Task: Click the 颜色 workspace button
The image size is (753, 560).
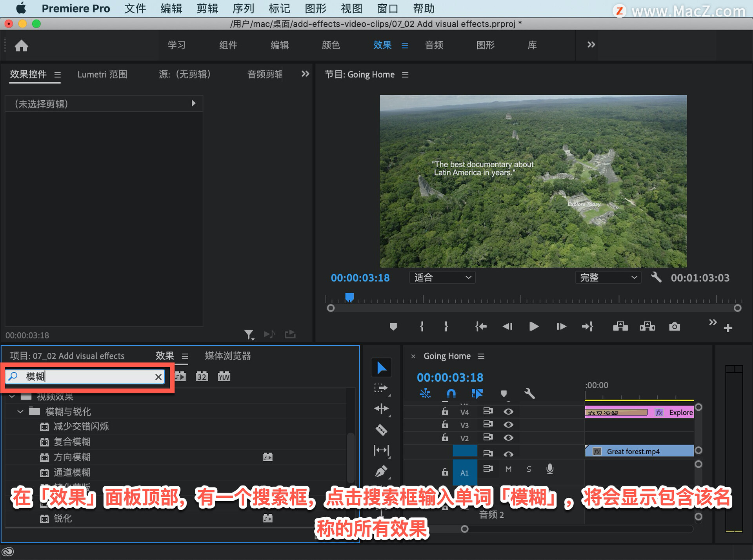Action: (331, 45)
